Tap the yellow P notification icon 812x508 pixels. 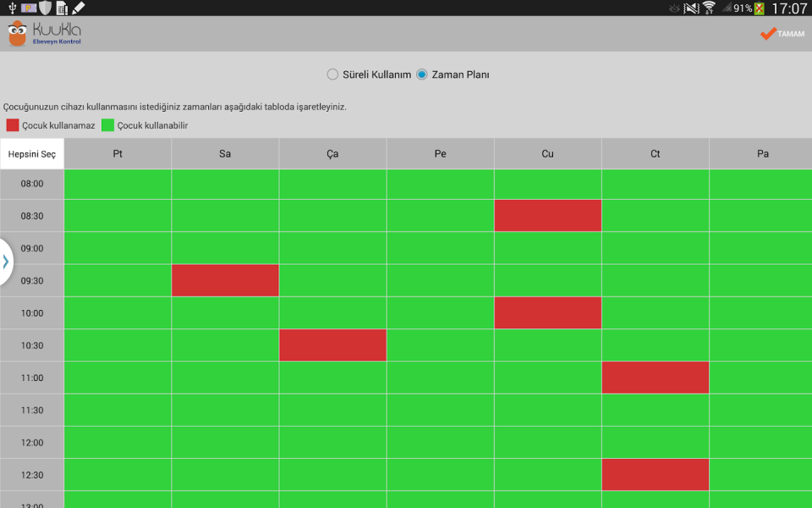tap(29, 8)
